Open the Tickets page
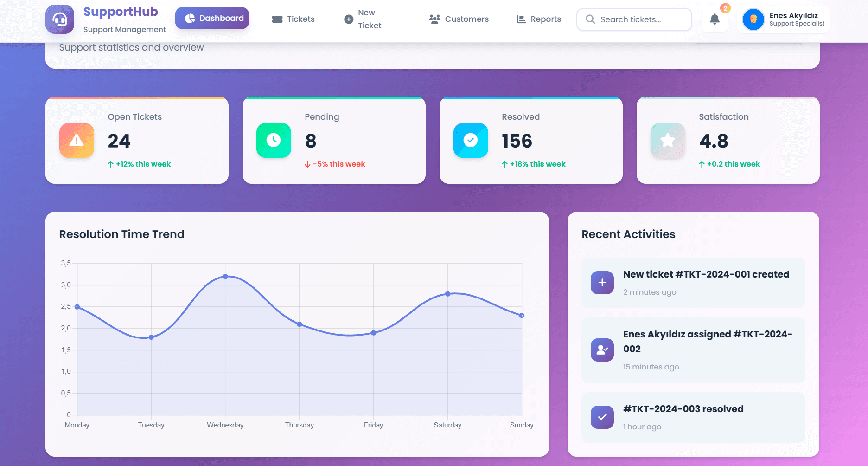Screen dimensions: 868x466 (x=293, y=19)
